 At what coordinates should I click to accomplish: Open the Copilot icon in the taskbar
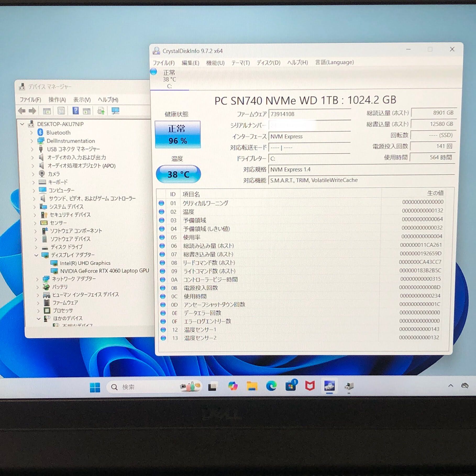click(x=233, y=386)
